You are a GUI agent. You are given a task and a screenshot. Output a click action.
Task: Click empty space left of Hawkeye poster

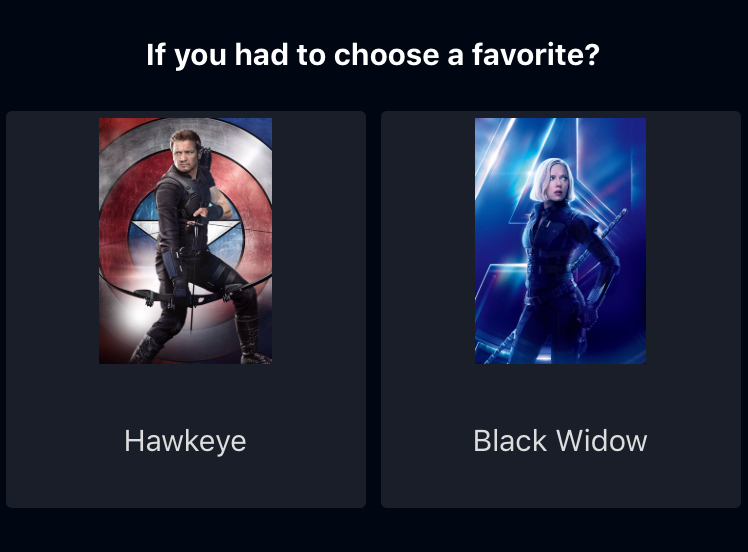[x=52, y=241]
